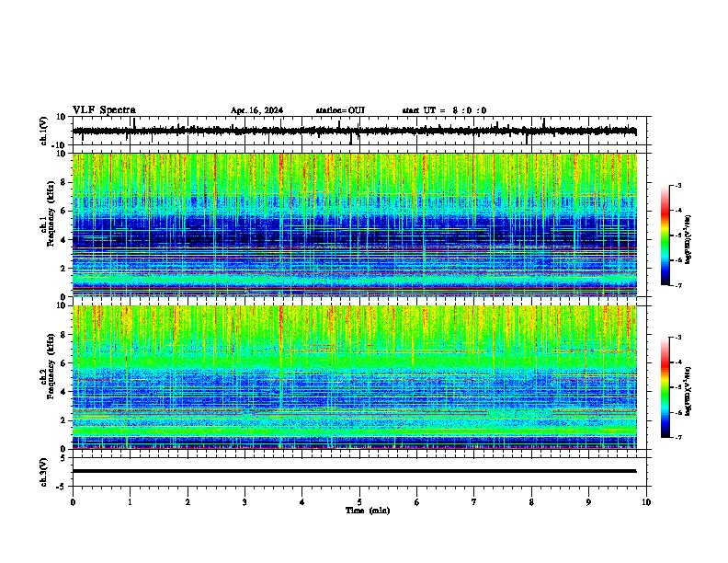Viewport: 728px width, 563px height.
Task: Click the ch.3 flat voltage trace line
Action: point(354,471)
